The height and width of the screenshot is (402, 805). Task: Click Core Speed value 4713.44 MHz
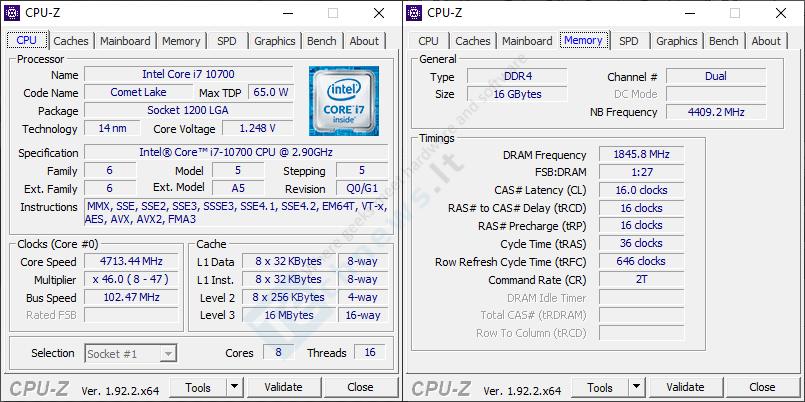131,261
